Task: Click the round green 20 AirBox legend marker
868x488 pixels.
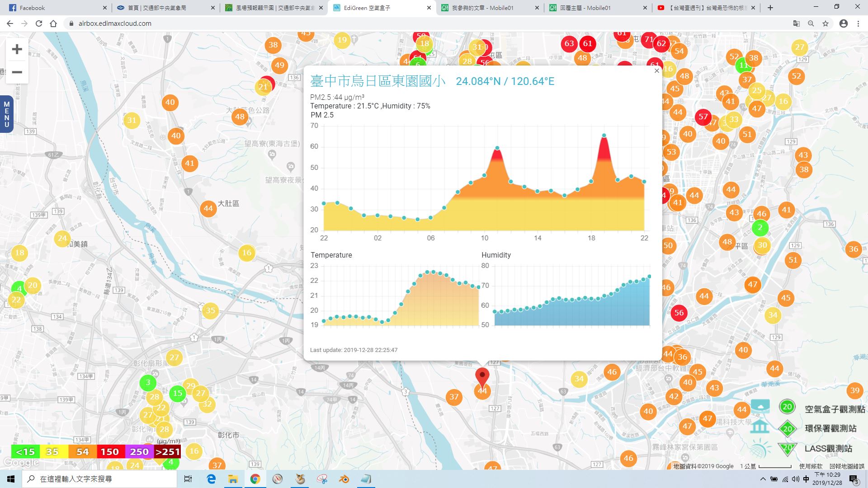Action: point(787,407)
